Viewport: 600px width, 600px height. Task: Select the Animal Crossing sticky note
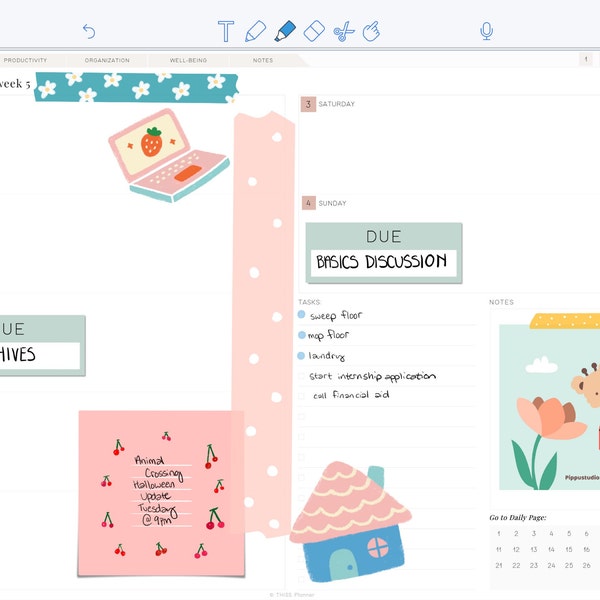pyautogui.click(x=161, y=493)
